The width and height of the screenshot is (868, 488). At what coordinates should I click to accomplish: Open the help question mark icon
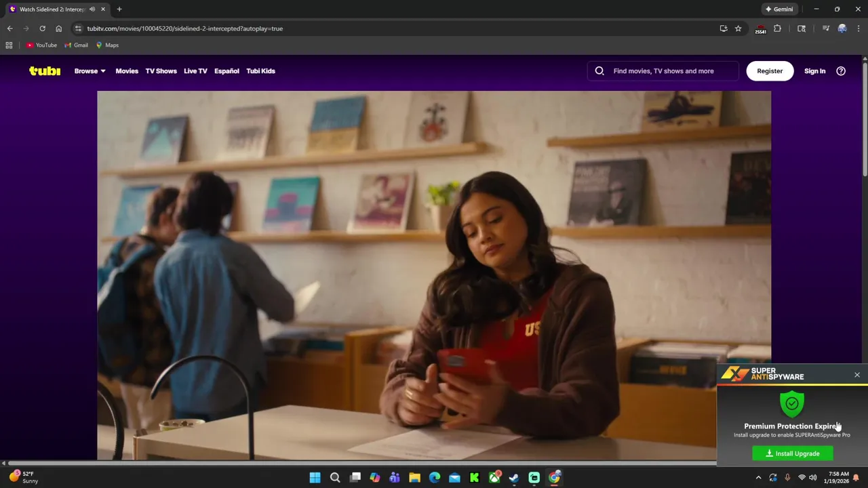point(841,70)
